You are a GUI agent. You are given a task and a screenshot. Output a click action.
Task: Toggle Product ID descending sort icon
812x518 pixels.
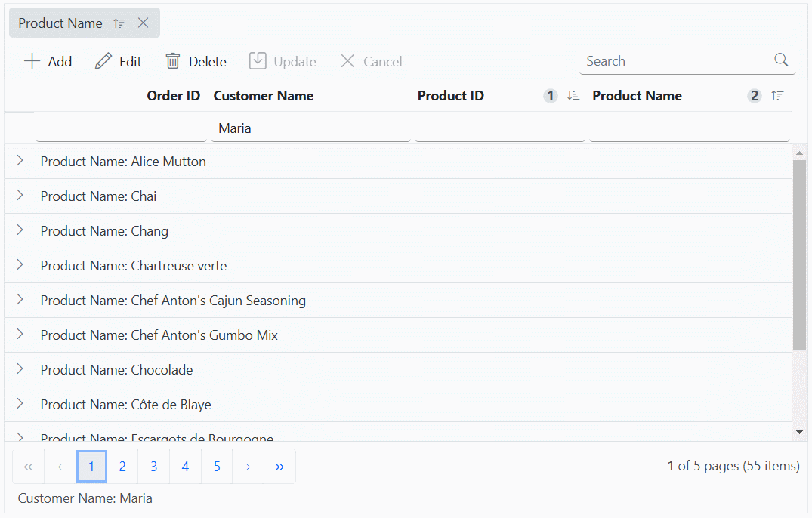[573, 95]
